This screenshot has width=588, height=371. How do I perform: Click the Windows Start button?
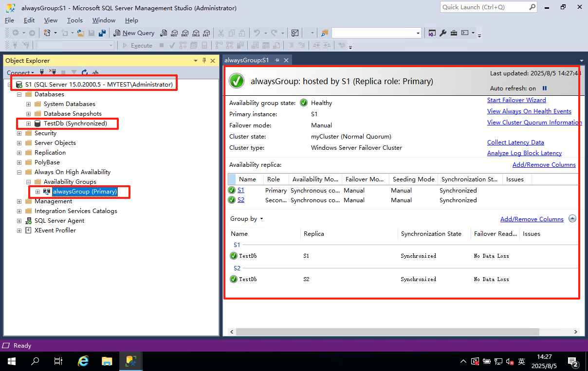[x=12, y=361]
